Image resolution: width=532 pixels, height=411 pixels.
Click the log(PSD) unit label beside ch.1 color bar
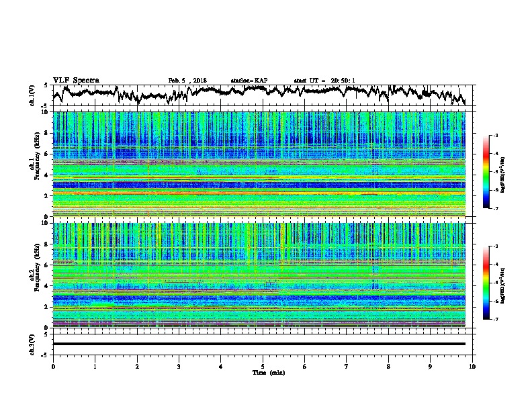[x=503, y=175]
